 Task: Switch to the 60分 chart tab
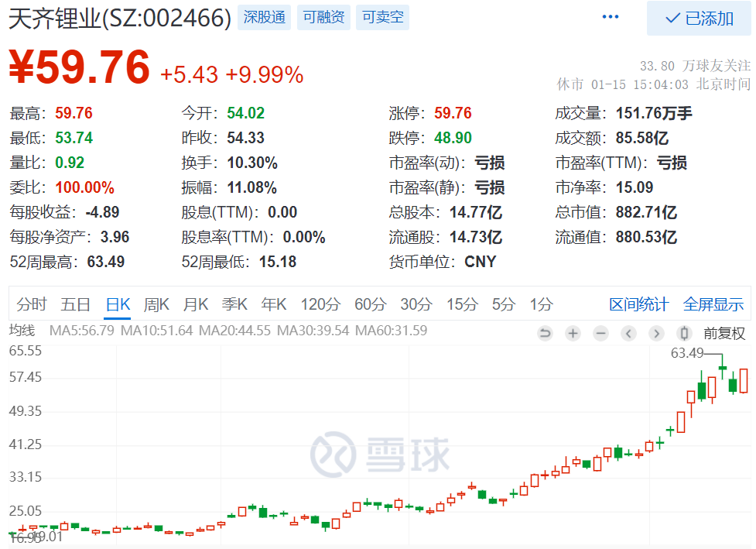[371, 304]
